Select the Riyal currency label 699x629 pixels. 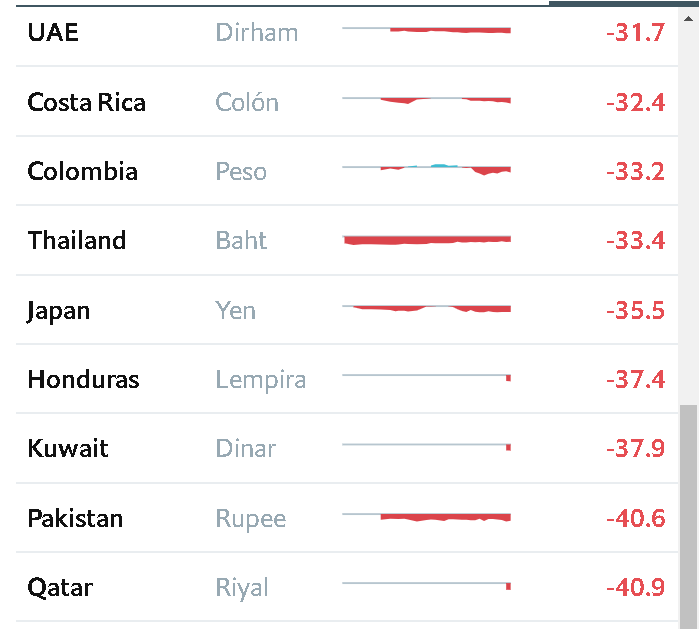[242, 588]
